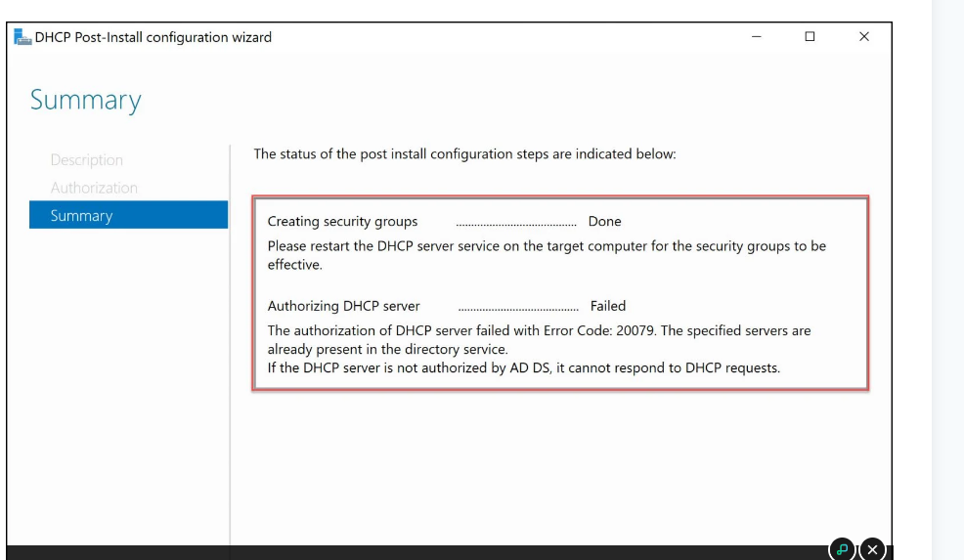This screenshot has height=560, width=964.
Task: Click the 'not authorized by AD DS' warning line
Action: (x=524, y=367)
